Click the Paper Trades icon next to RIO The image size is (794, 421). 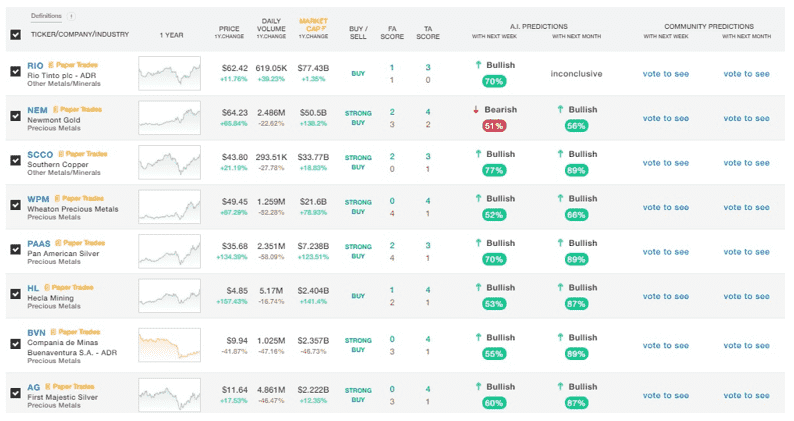(x=51, y=65)
